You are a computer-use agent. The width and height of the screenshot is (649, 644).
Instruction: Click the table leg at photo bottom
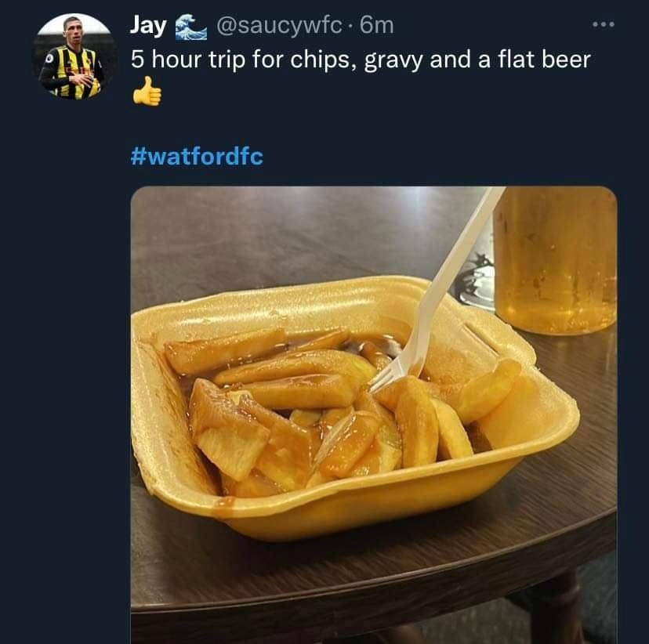tap(555, 608)
